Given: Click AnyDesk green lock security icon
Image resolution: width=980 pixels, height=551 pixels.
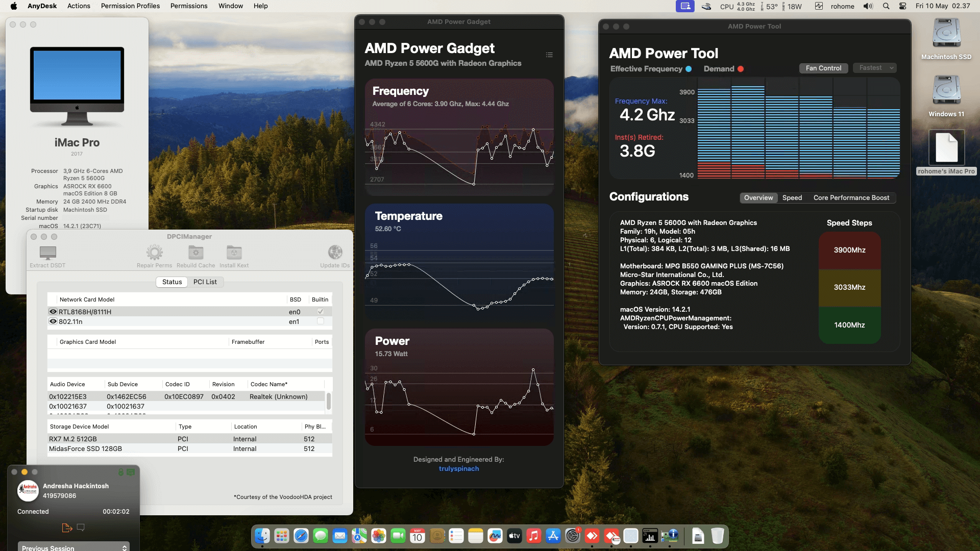Looking at the screenshot, I should pos(121,472).
